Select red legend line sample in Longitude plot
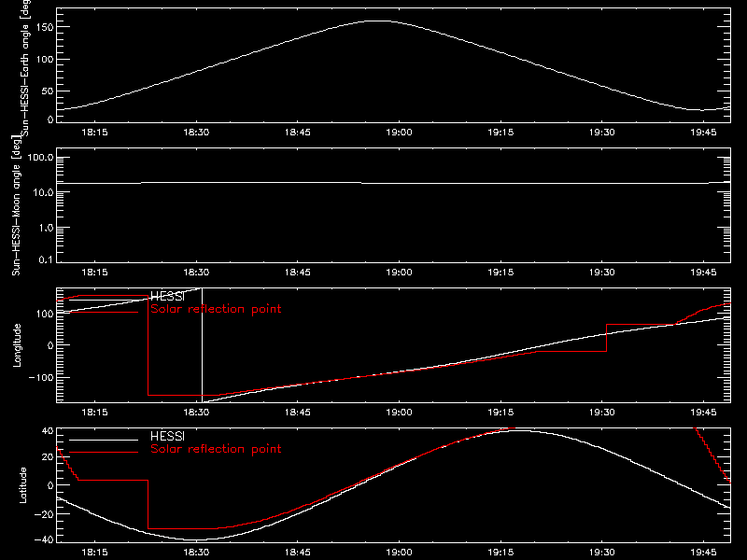The height and width of the screenshot is (560, 747). pyautogui.click(x=104, y=313)
